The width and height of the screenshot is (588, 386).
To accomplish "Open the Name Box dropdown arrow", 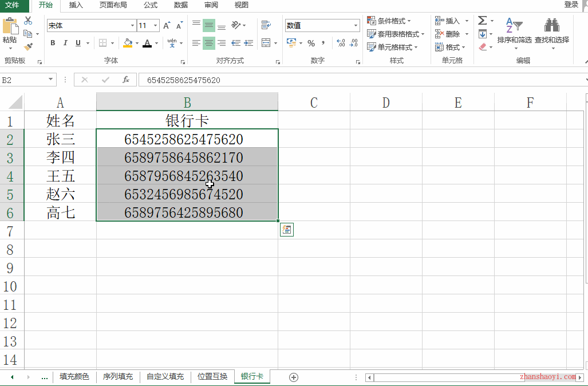I will tap(50, 80).
